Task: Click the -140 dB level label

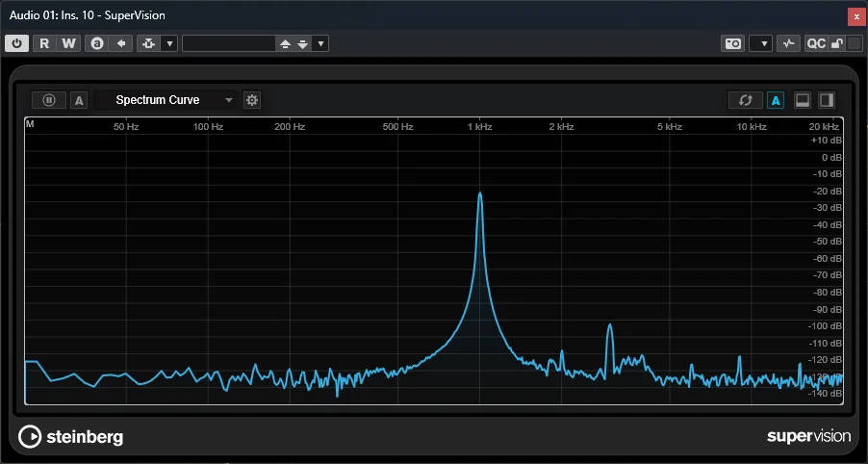Action: [826, 394]
